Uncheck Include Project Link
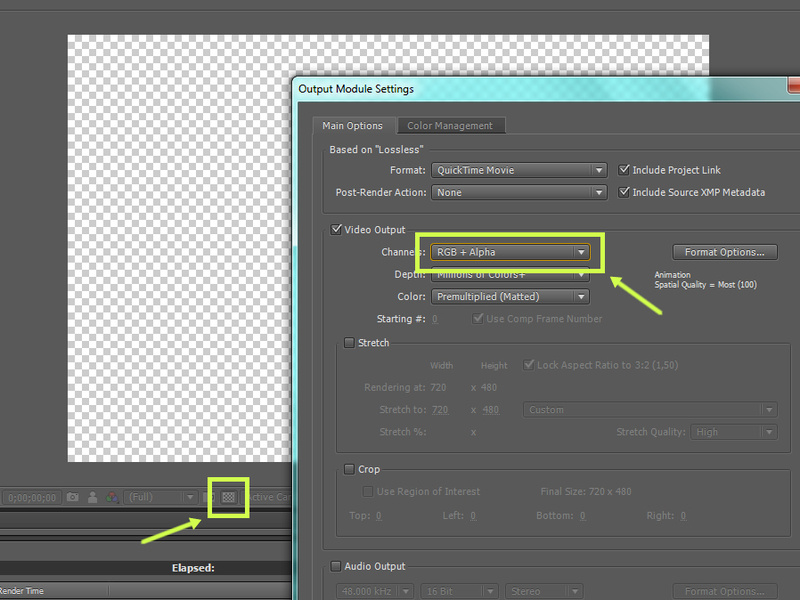Image resolution: width=800 pixels, height=600 pixels. pos(623,169)
